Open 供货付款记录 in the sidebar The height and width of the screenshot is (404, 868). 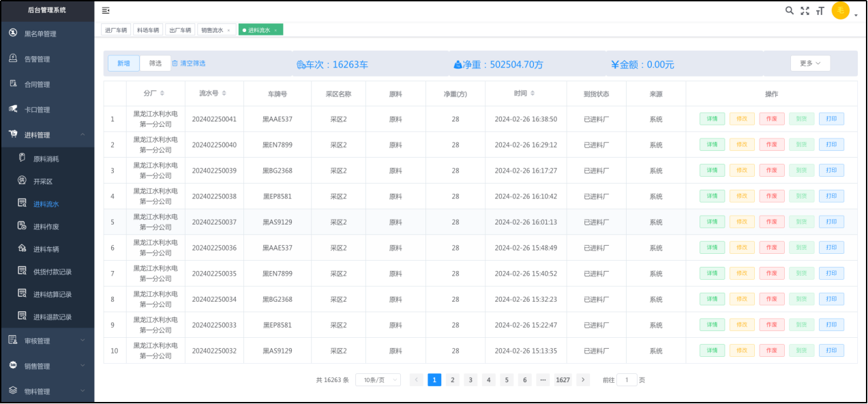(47, 272)
